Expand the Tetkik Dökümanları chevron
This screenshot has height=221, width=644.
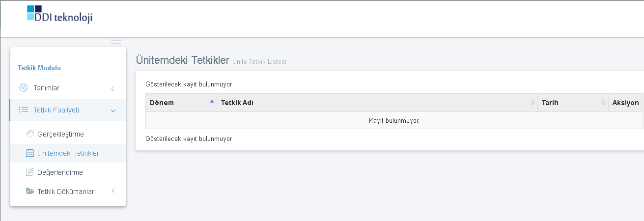pyautogui.click(x=112, y=191)
